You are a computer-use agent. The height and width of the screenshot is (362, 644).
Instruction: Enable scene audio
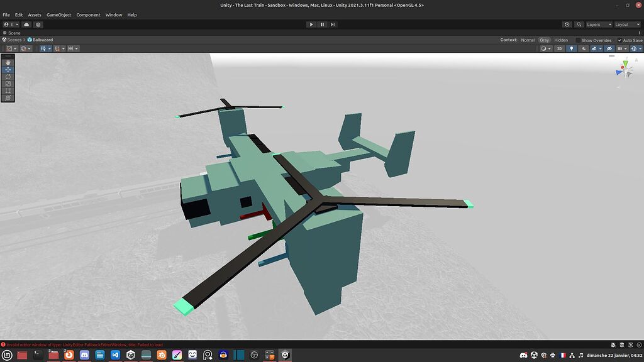(584, 48)
